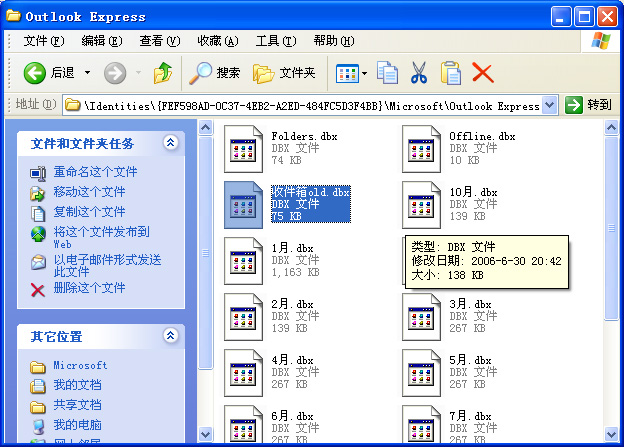This screenshot has width=624, height=447.
Task: Collapse the Other Places panel
Action: pos(170,336)
